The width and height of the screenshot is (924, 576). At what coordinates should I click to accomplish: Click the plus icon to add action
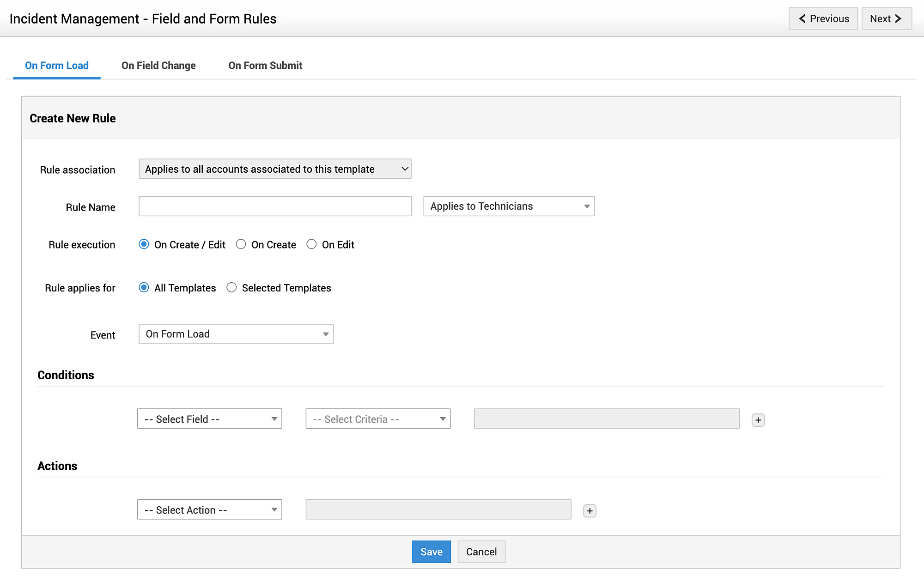(x=590, y=511)
